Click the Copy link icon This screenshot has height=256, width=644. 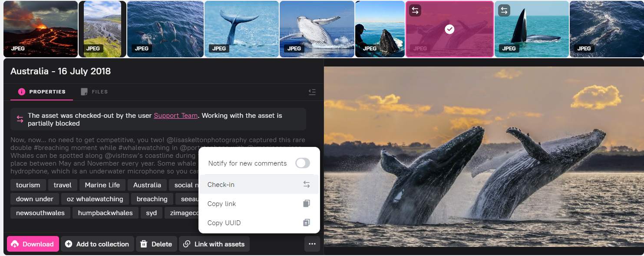click(306, 204)
